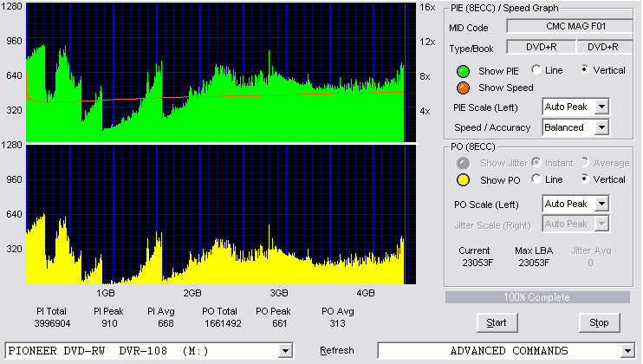Click the Max LBA value 23053F
The image size is (643, 364).
534,263
